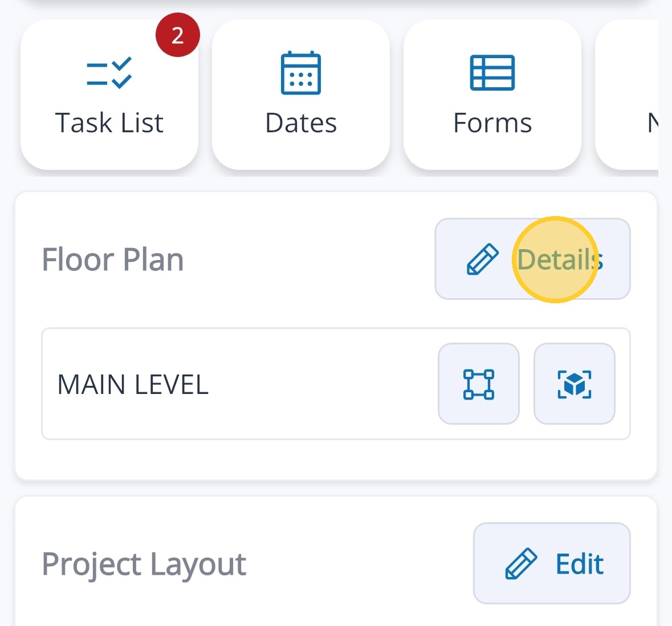Click the pencil icon beside Edit
The image size is (672, 626).
point(521,564)
